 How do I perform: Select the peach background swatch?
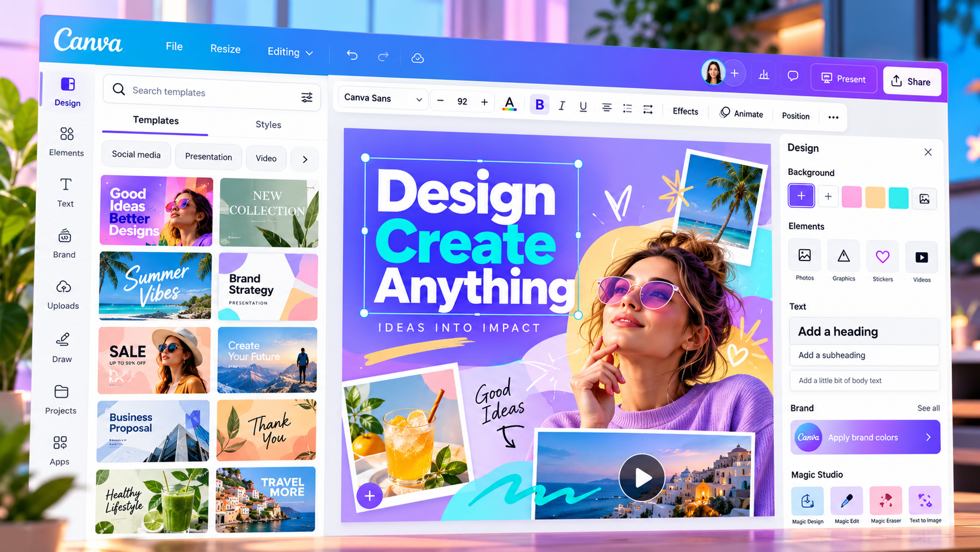[x=875, y=198]
